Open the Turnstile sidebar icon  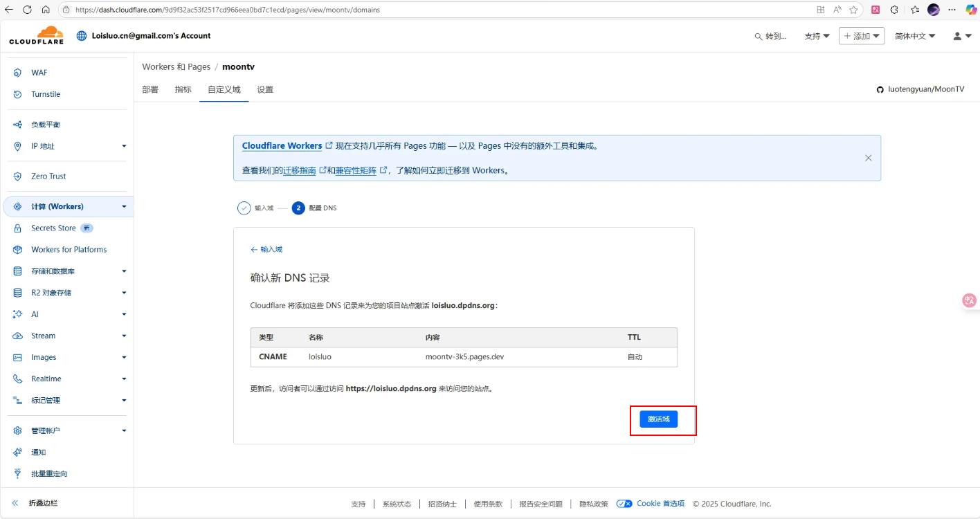[17, 94]
